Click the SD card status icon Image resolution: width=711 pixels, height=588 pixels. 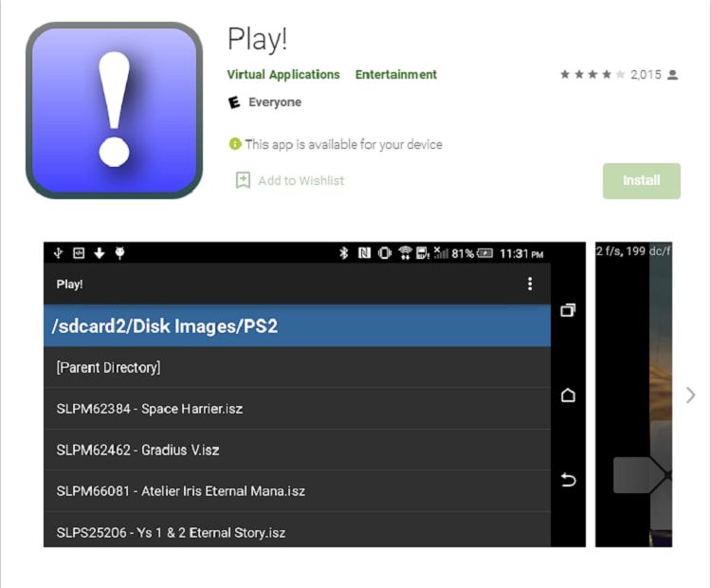click(422, 252)
